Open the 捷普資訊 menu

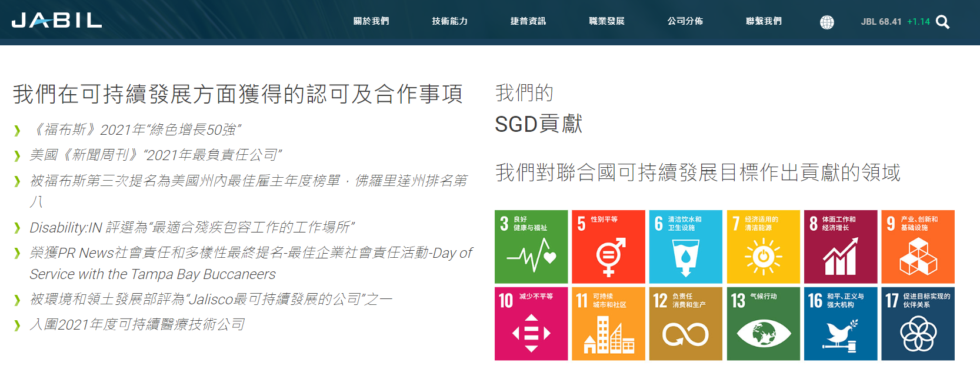coord(528,21)
